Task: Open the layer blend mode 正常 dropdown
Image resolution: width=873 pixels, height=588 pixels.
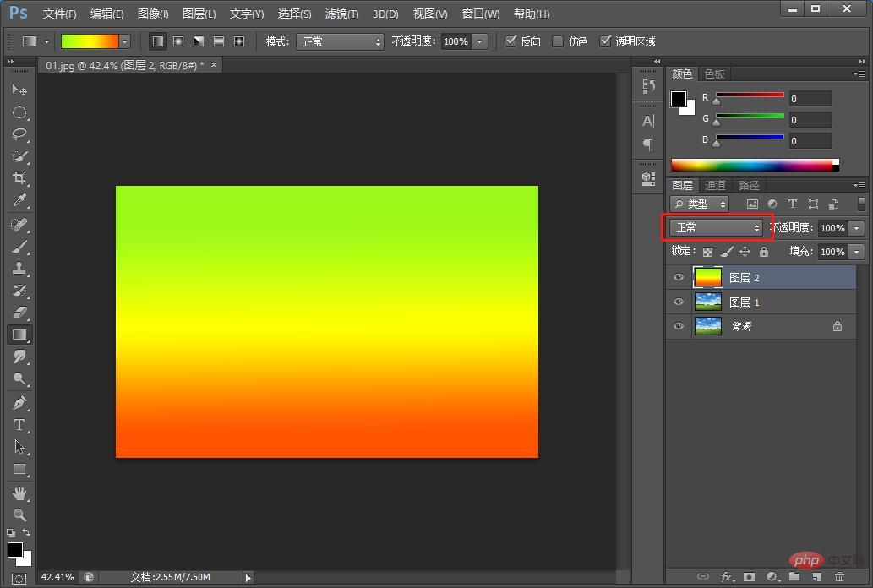Action: point(716,228)
